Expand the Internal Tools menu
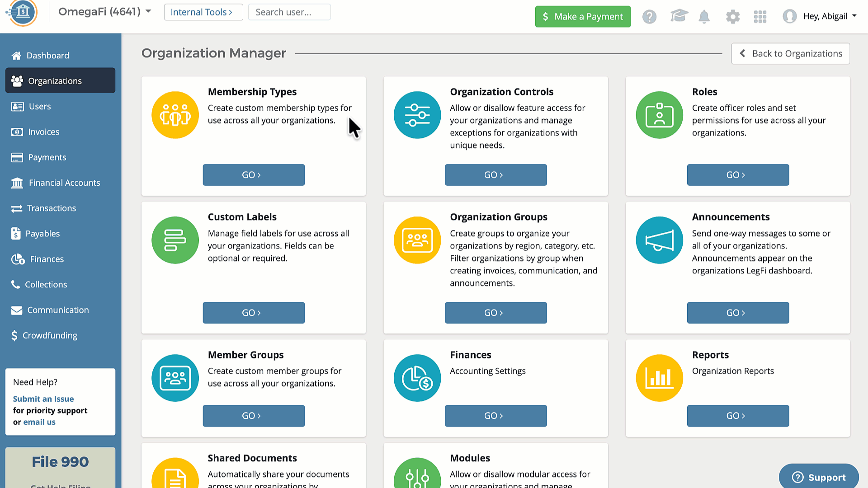 (203, 12)
